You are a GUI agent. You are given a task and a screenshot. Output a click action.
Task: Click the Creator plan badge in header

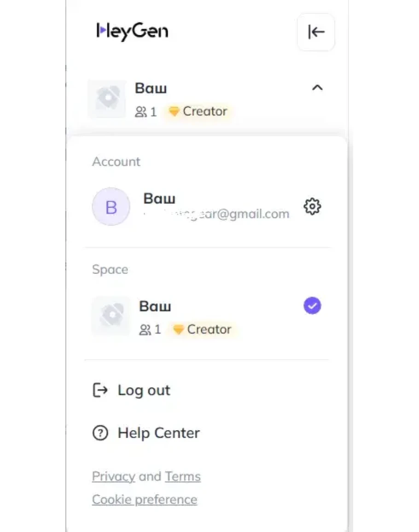click(x=198, y=111)
